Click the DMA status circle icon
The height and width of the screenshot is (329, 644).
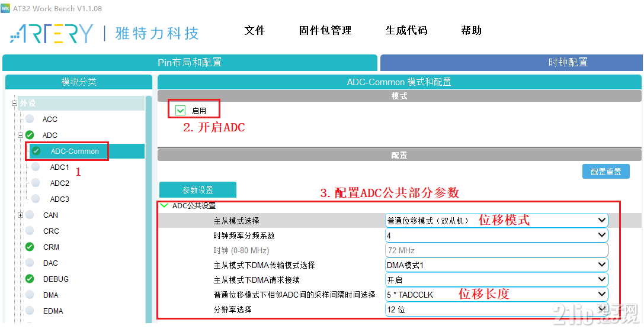[30, 295]
